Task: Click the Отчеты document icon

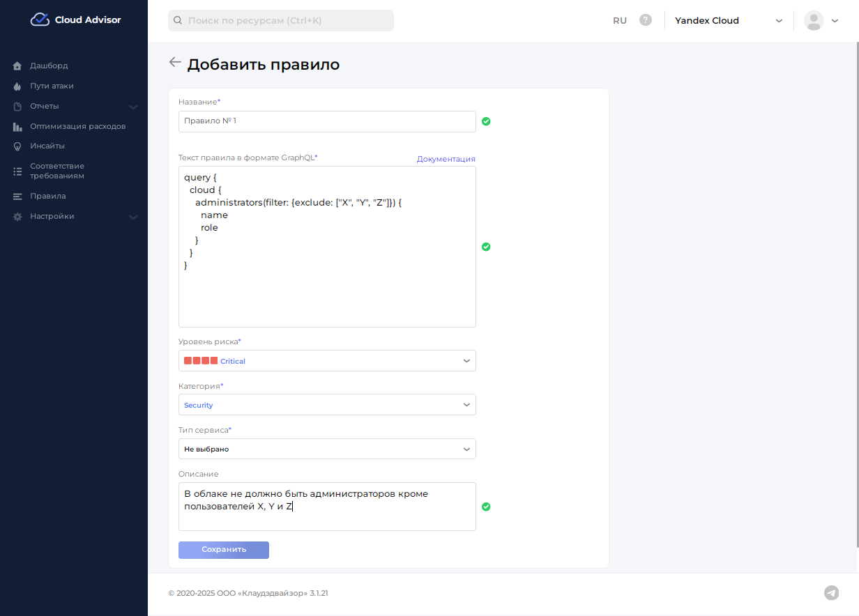Action: pyautogui.click(x=17, y=107)
